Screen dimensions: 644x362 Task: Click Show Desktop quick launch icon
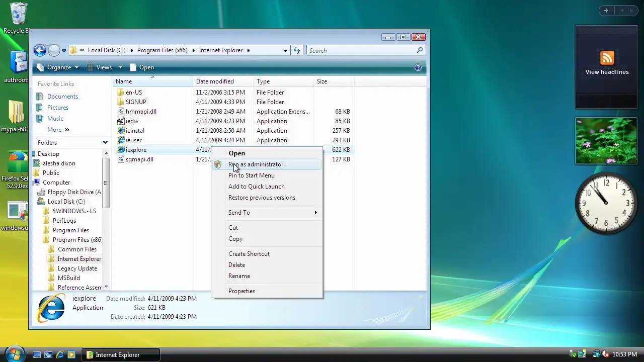[x=36, y=355]
